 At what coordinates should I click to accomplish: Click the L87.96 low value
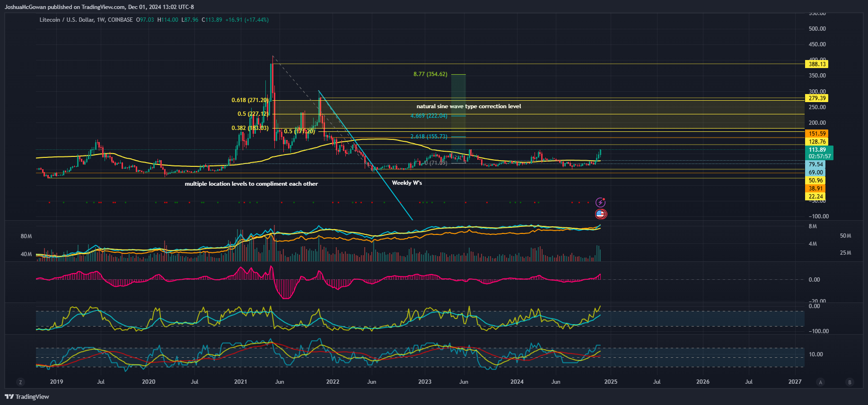click(x=190, y=20)
